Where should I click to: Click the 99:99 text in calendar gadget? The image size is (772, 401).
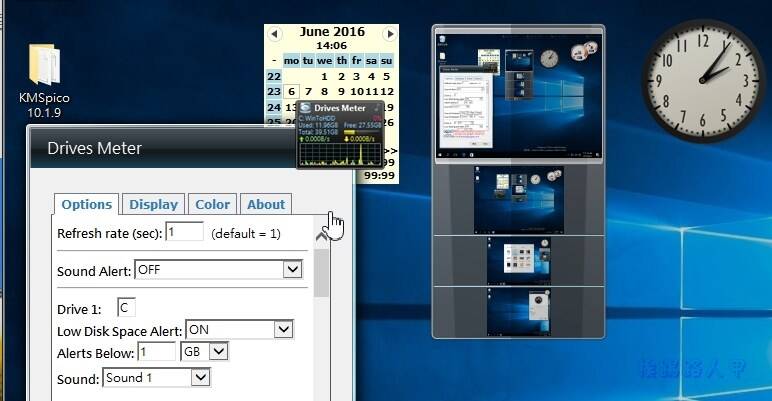379,175
